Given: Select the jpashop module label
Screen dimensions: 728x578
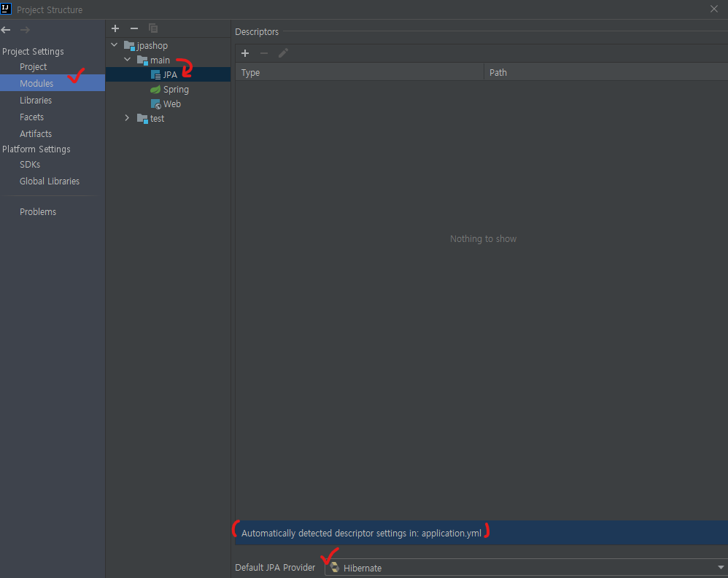Looking at the screenshot, I should pyautogui.click(x=152, y=46).
